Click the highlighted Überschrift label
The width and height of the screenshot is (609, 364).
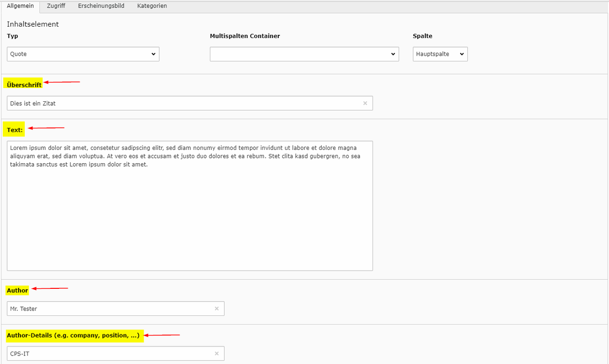[x=24, y=85]
